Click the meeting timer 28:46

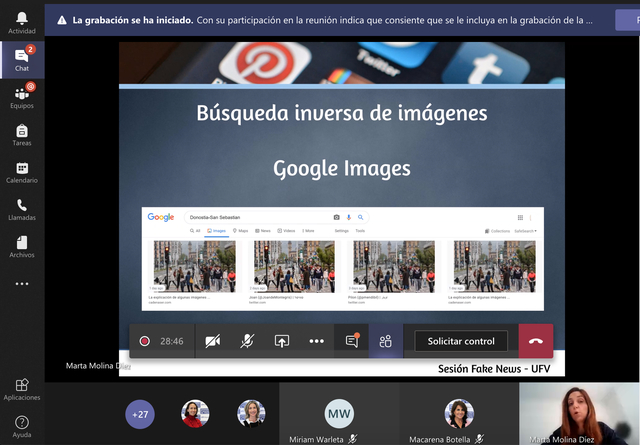pos(171,341)
